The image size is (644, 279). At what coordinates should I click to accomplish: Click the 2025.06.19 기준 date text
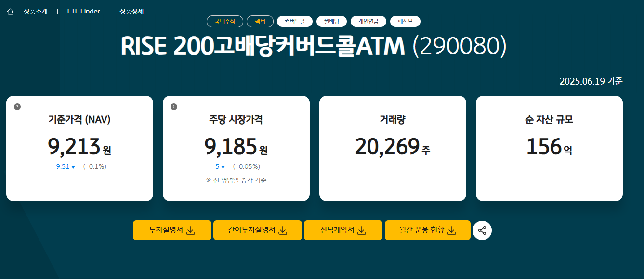click(x=591, y=81)
